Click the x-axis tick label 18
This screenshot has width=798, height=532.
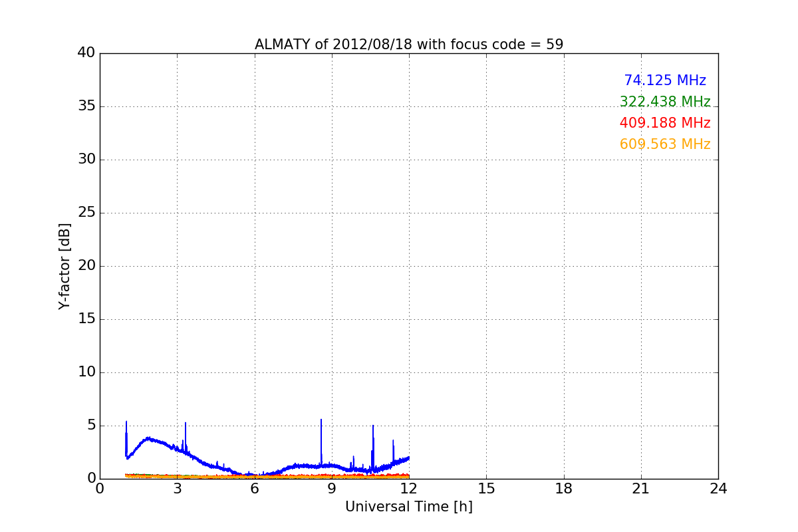tap(564, 489)
